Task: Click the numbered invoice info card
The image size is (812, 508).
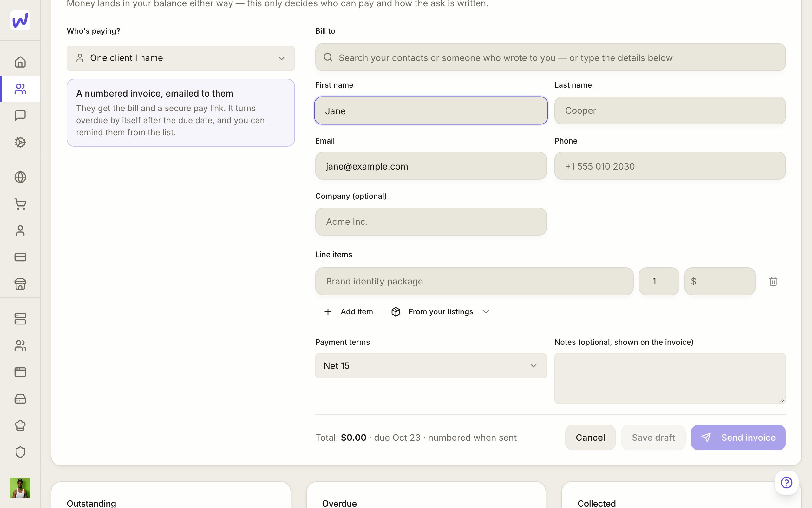Action: [x=180, y=113]
